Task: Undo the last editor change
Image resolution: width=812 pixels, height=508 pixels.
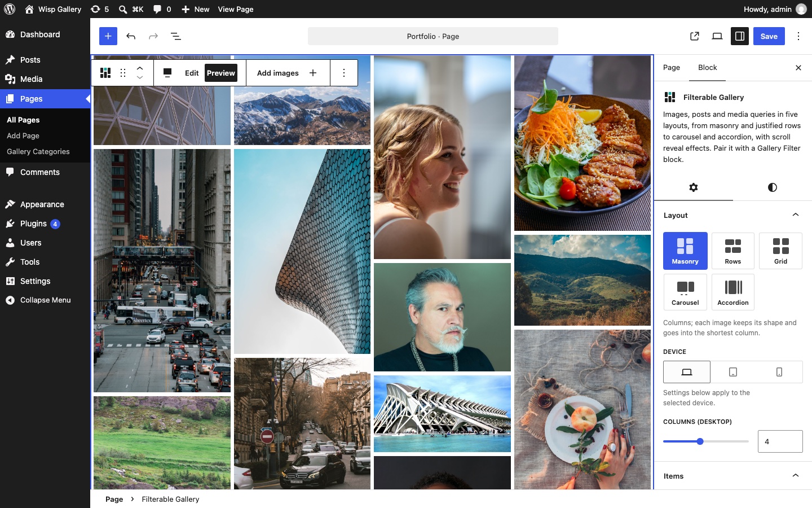Action: [x=131, y=36]
